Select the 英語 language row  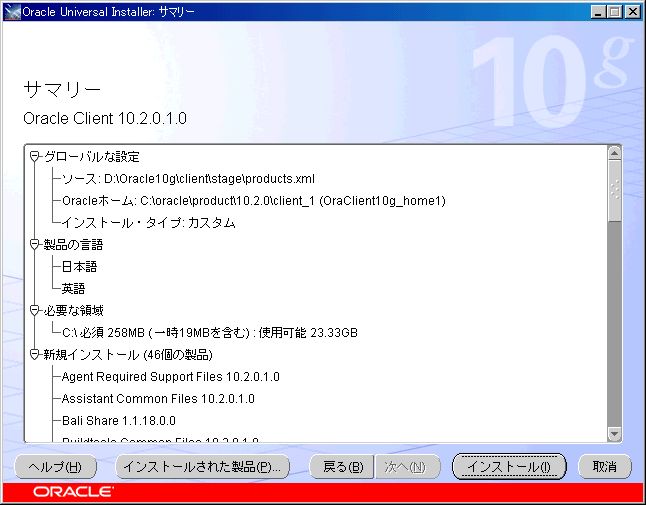click(73, 288)
